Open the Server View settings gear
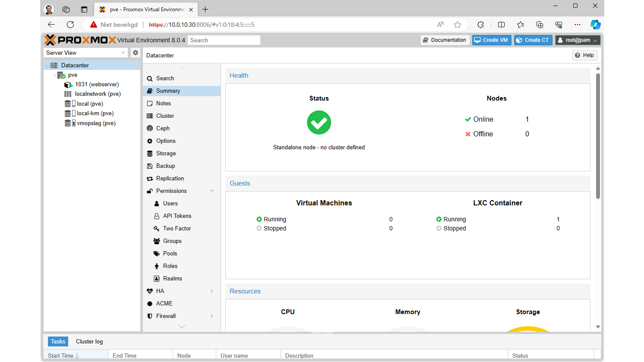The height and width of the screenshot is (362, 644). click(136, 53)
